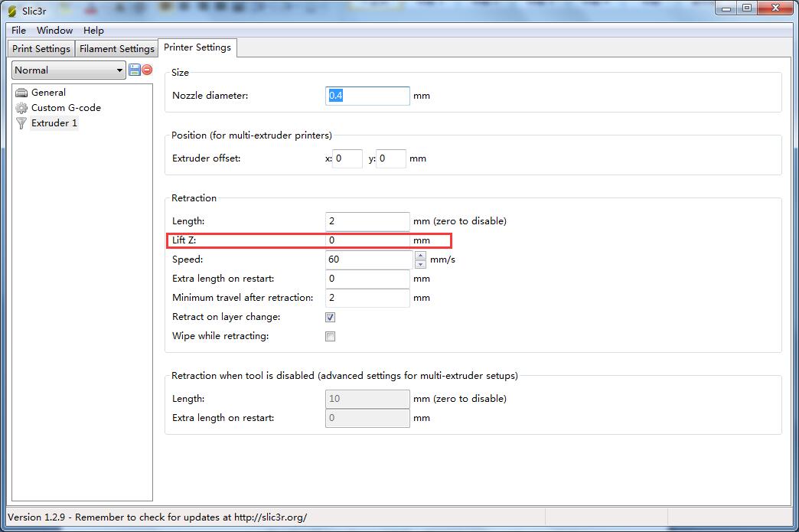The width and height of the screenshot is (799, 532).
Task: Click the 'Extruder offset:' label
Action: [207, 158]
